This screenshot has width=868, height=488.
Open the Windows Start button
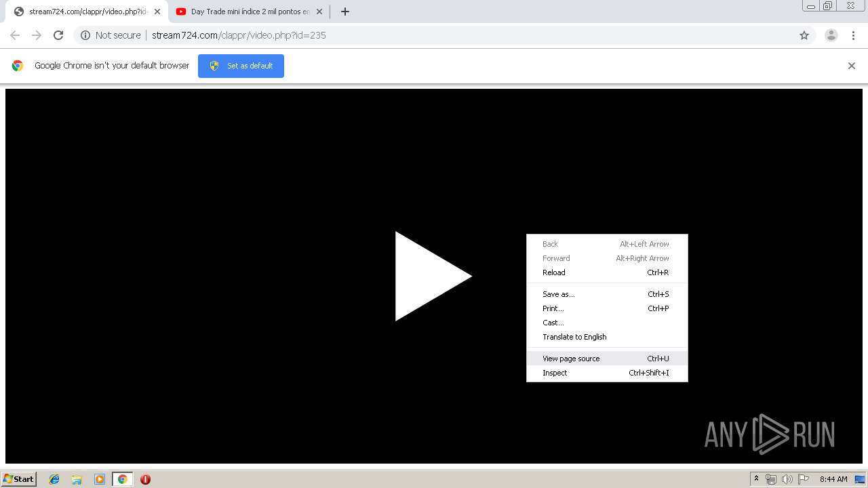(19, 479)
